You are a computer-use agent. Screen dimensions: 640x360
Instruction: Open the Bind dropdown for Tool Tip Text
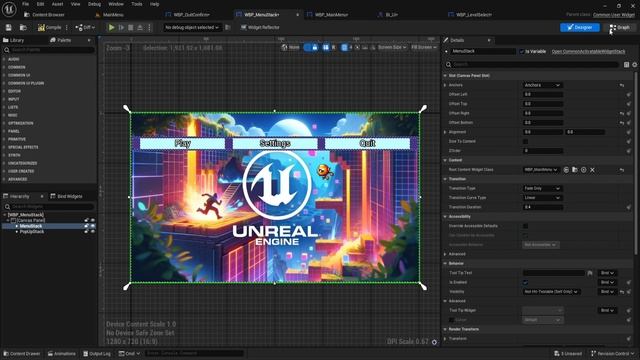[x=607, y=273]
